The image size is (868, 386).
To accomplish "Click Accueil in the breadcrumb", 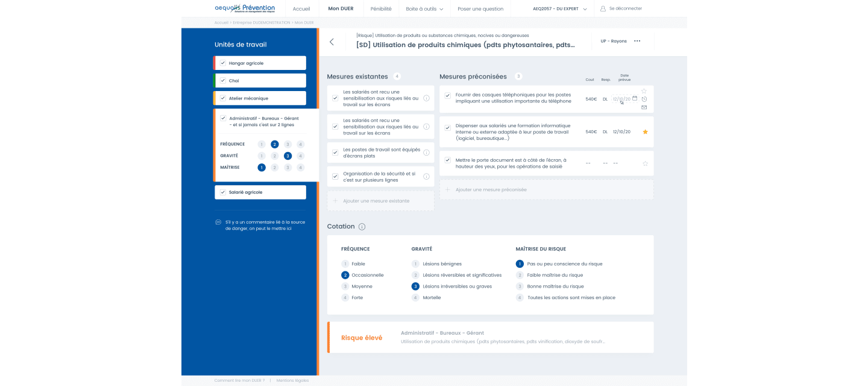I will click(x=221, y=22).
